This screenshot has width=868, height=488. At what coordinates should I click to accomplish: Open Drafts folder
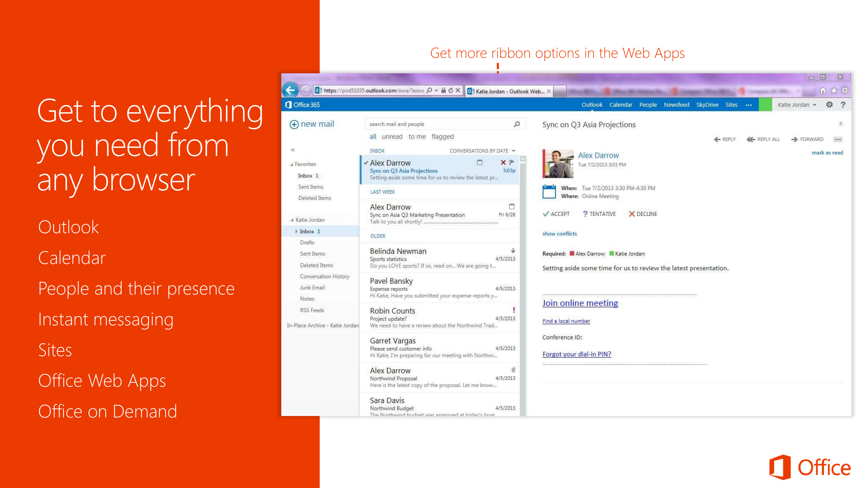point(307,242)
